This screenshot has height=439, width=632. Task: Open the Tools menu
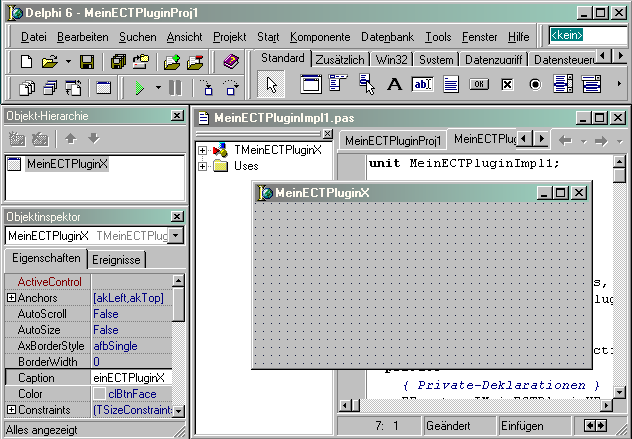(x=438, y=37)
